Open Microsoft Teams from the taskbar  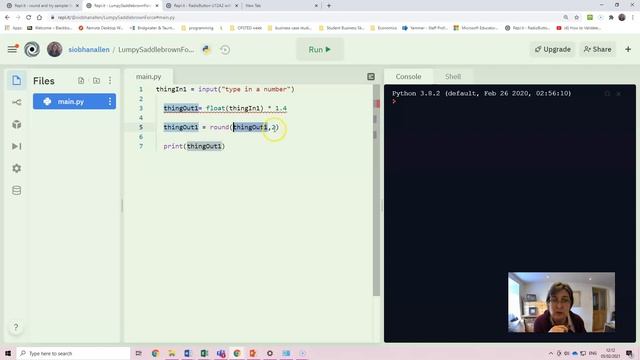click(x=221, y=353)
